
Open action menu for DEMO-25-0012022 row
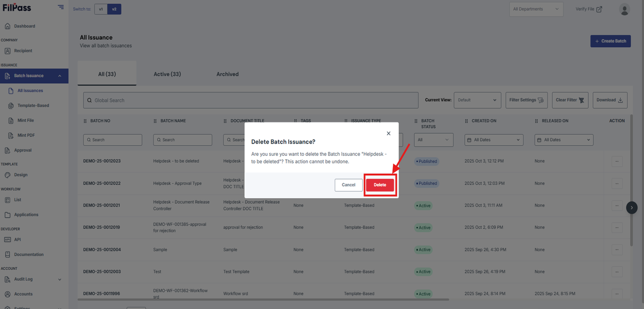[617, 183]
